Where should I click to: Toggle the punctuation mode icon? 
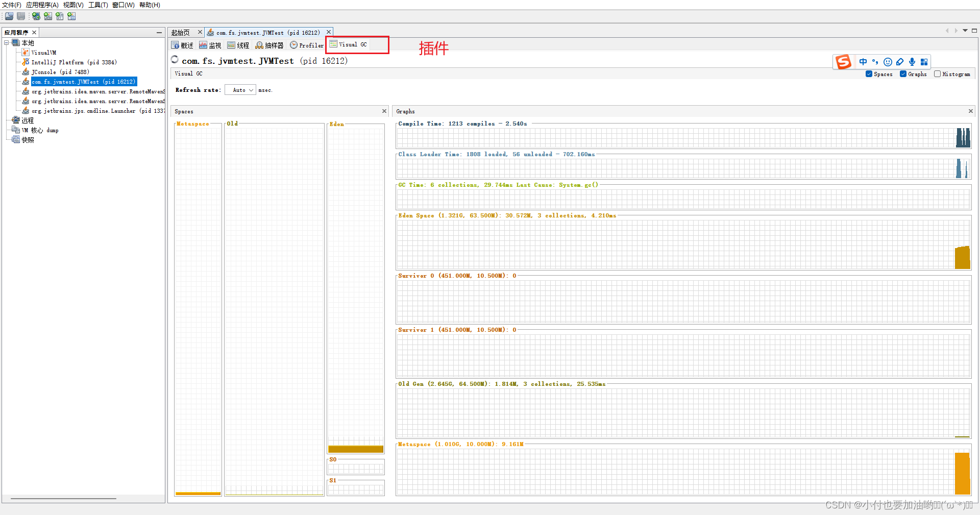pyautogui.click(x=875, y=62)
